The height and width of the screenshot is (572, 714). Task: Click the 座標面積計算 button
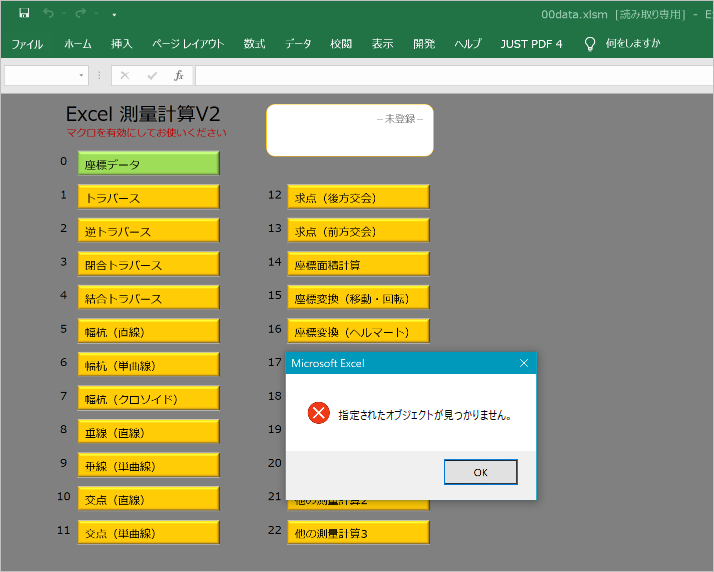pyautogui.click(x=358, y=264)
